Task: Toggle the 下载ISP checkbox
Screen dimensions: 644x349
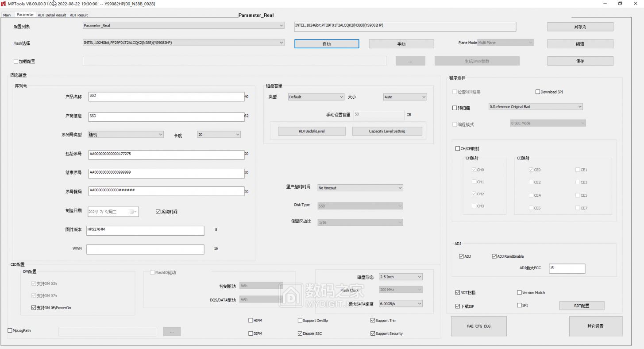Action: tap(458, 306)
